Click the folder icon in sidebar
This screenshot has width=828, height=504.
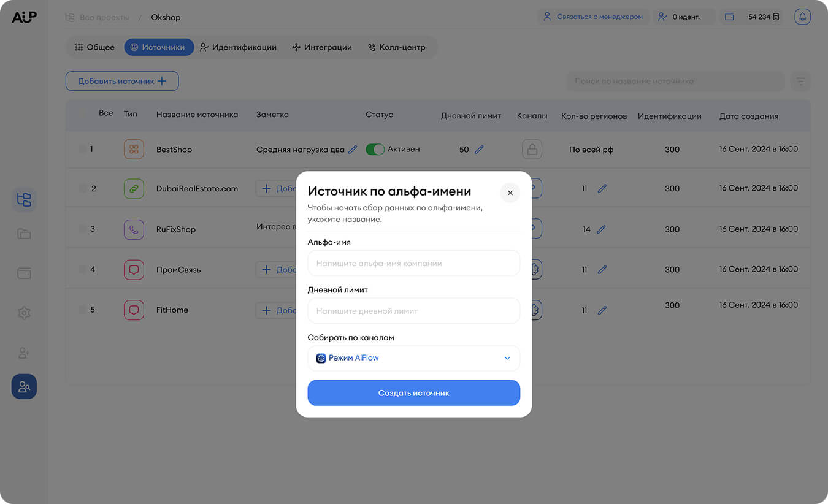tap(24, 234)
